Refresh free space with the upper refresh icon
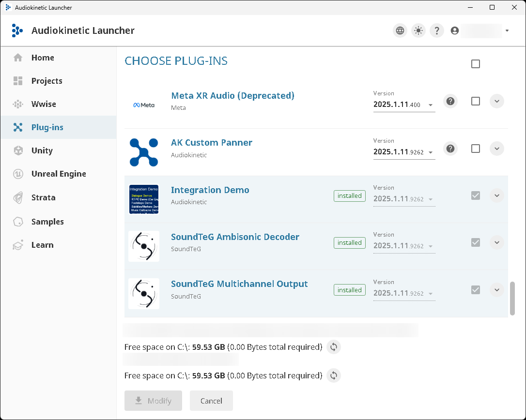526x420 pixels. (333, 347)
